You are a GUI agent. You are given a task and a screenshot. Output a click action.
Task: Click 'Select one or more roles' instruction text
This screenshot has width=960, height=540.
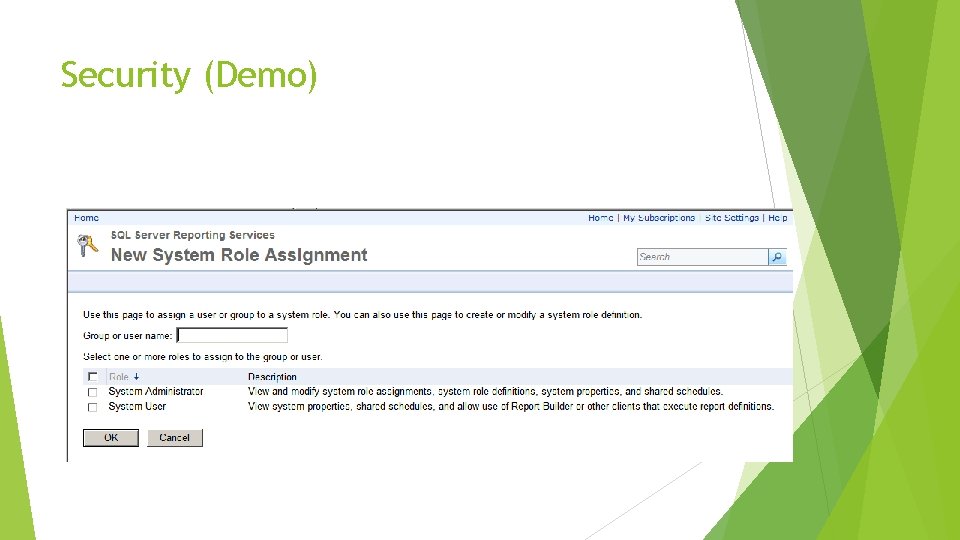click(203, 357)
